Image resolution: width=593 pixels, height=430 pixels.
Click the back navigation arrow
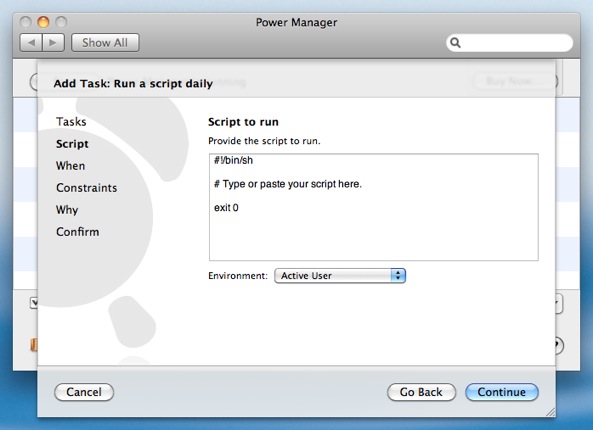pyautogui.click(x=31, y=42)
